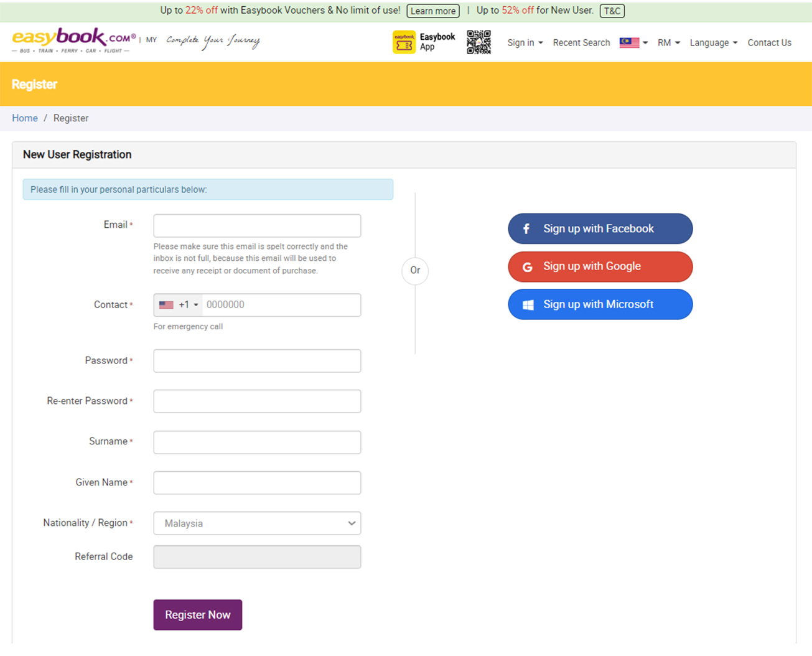Click the Malaysia flag in the header
This screenshot has width=812, height=656.
(629, 42)
